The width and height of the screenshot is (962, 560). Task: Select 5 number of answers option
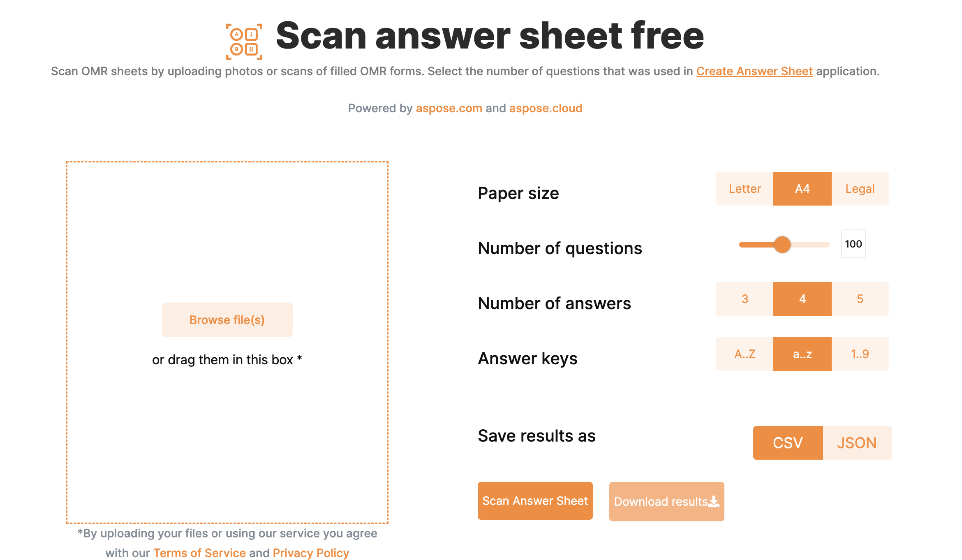(859, 299)
